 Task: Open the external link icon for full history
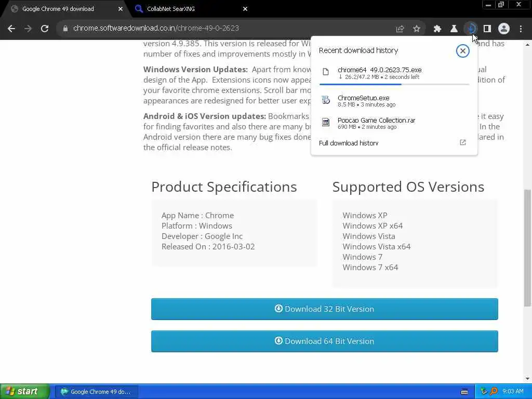click(x=463, y=142)
